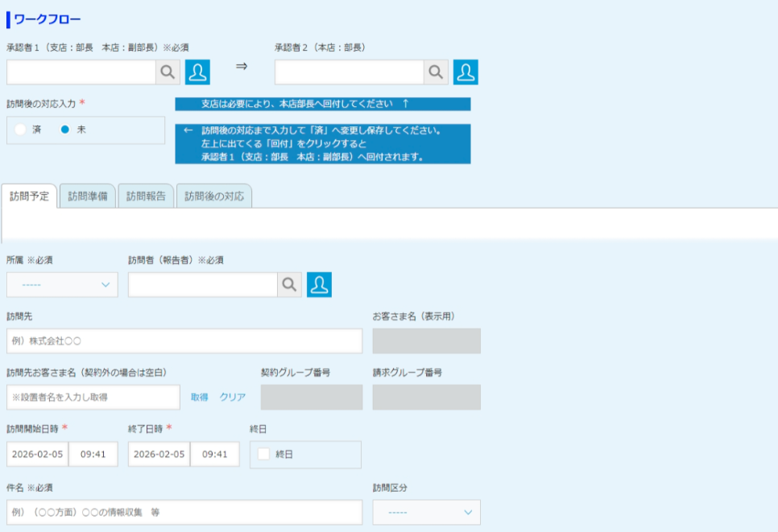Click the search icon for 承認者2
The width and height of the screenshot is (778, 532).
436,72
